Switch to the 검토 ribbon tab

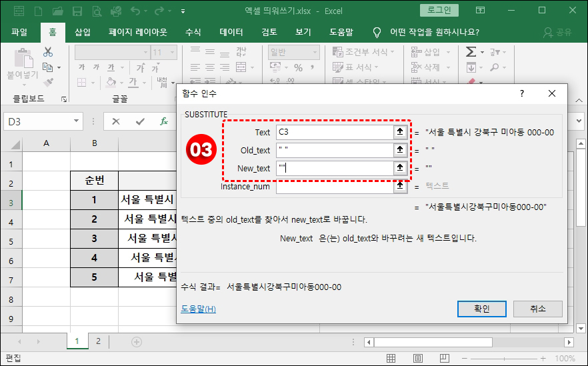(x=269, y=32)
